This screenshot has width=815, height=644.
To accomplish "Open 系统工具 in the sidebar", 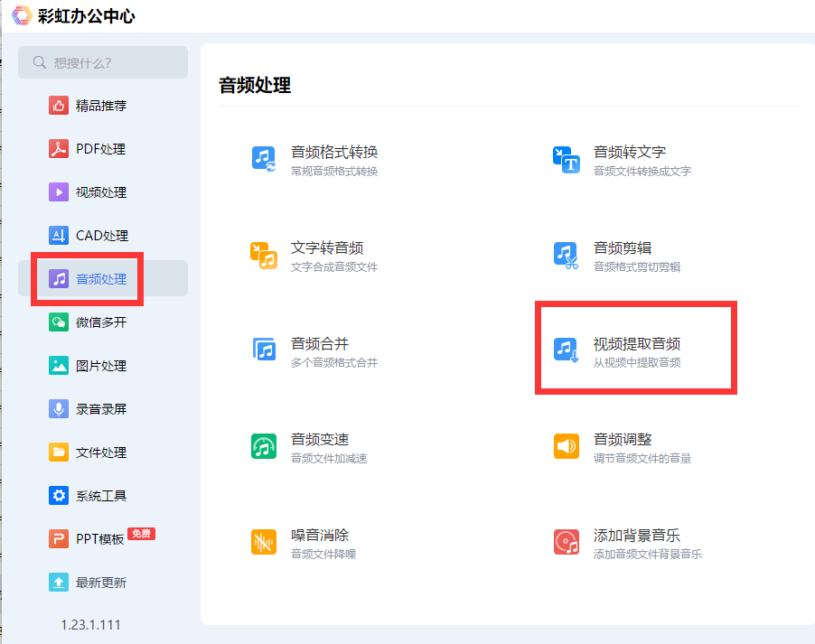I will click(101, 496).
